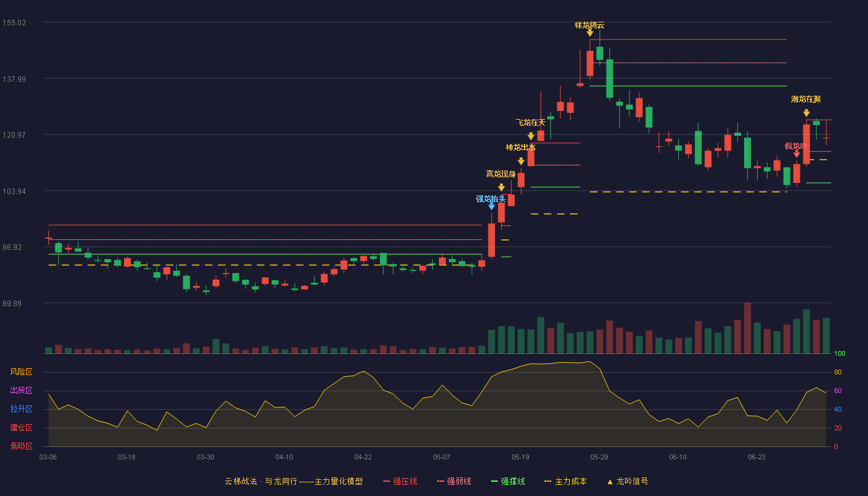Screen dimensions: 868x496
Task: Click the 拉升区 zone label
Action: [x=21, y=409]
